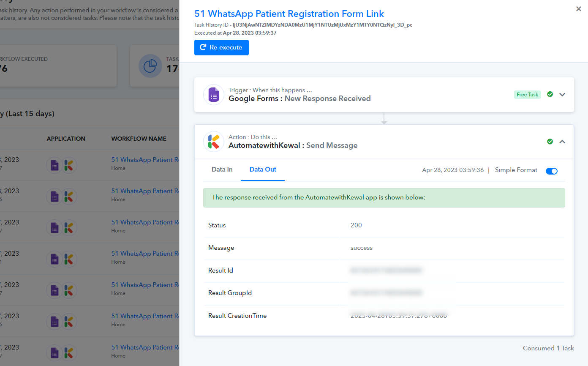588x366 pixels.
Task: Click 'Trigger : When this happens ...' caption
Action: (x=270, y=90)
